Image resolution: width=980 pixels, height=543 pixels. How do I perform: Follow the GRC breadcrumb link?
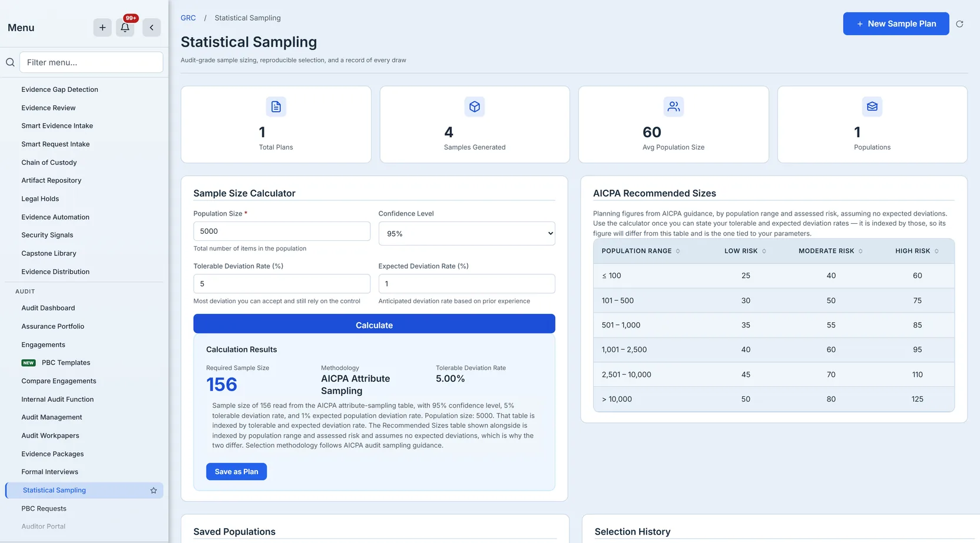(x=188, y=18)
